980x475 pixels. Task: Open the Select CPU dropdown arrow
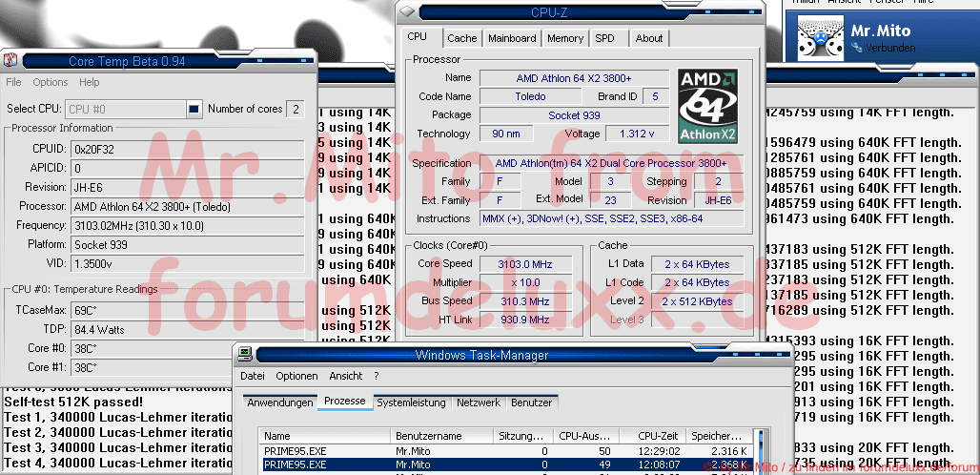[x=194, y=109]
